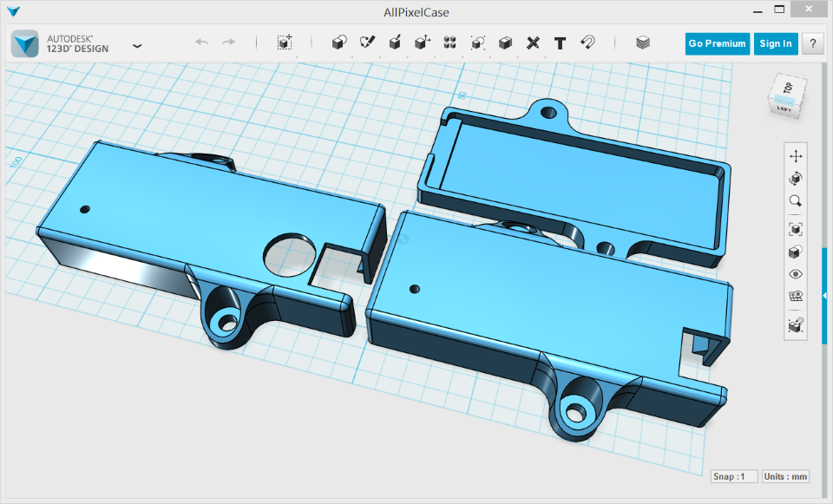
Task: Open the main menu next to 123D Design
Action: pyautogui.click(x=137, y=44)
